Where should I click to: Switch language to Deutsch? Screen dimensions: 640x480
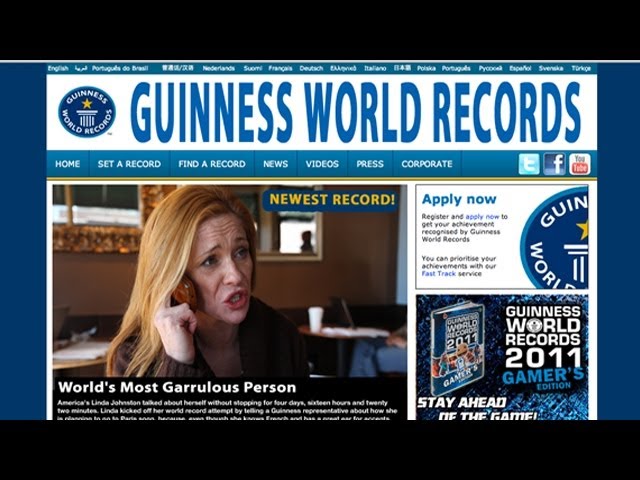point(311,68)
